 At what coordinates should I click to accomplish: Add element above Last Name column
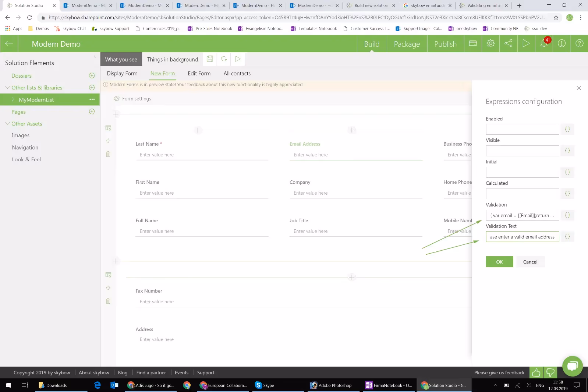198,130
